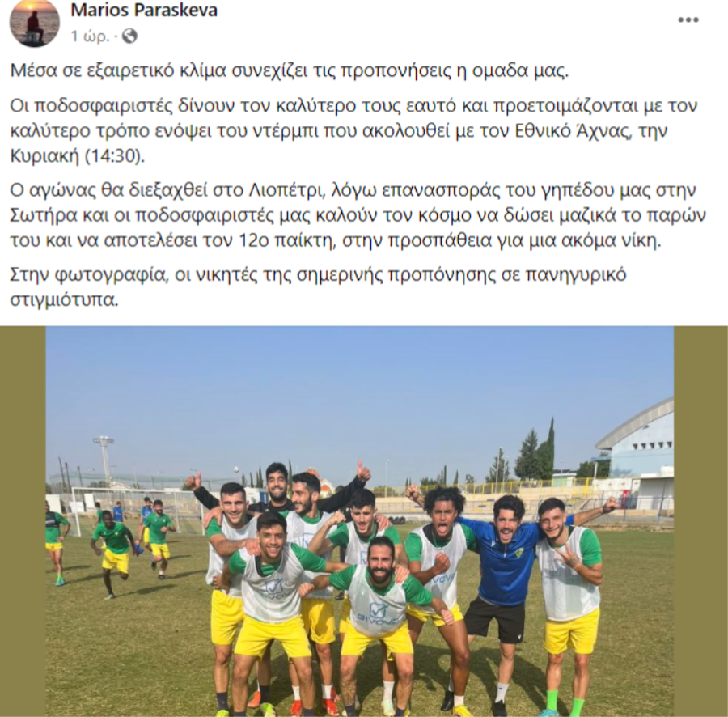Visit the Marios Paraskeva profile name link
The height and width of the screenshot is (717, 728).
click(144, 11)
